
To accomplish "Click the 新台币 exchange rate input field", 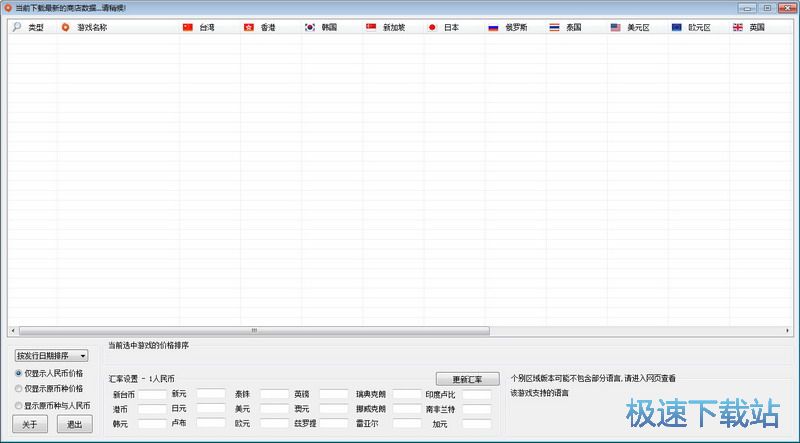I will point(152,394).
